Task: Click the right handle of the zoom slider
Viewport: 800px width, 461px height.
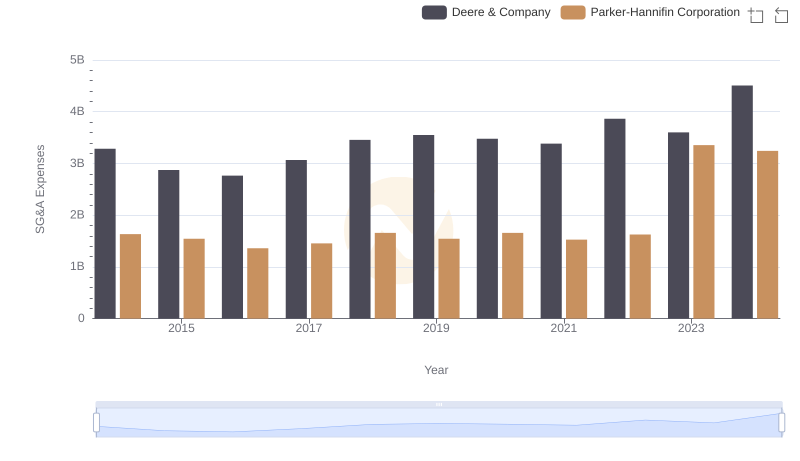Action: [781, 422]
